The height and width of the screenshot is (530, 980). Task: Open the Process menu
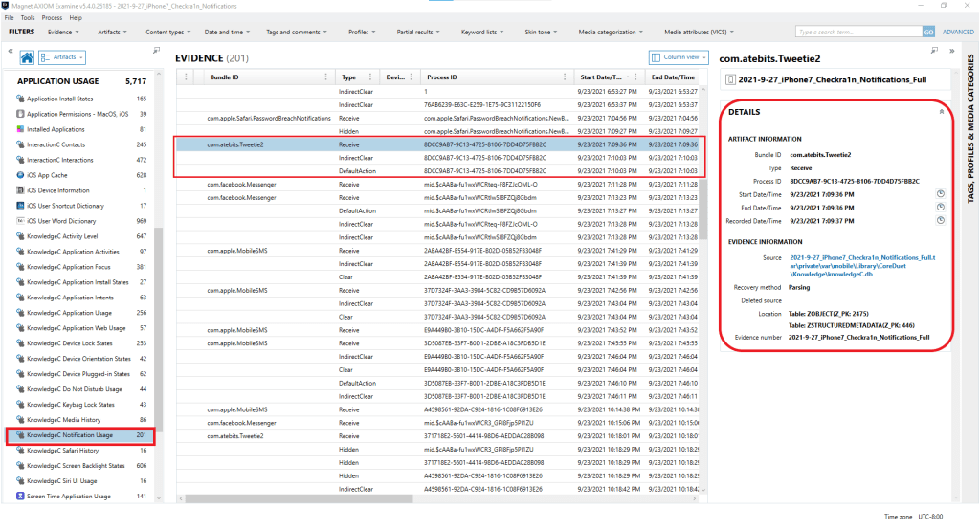click(x=53, y=17)
